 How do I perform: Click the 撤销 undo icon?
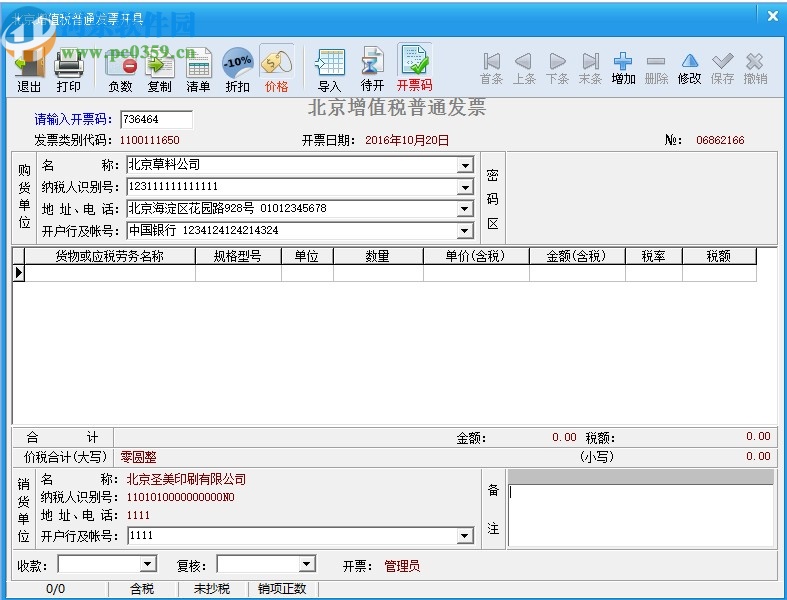pyautogui.click(x=755, y=68)
